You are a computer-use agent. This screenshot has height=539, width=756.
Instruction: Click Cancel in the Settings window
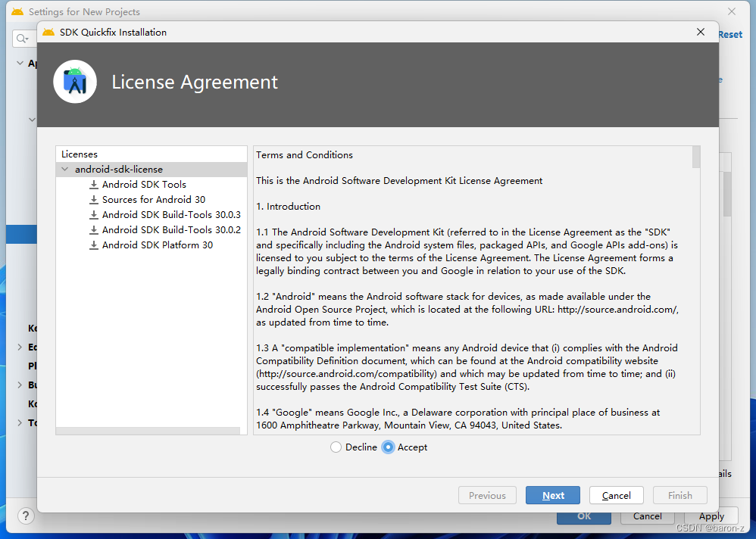pos(647,516)
